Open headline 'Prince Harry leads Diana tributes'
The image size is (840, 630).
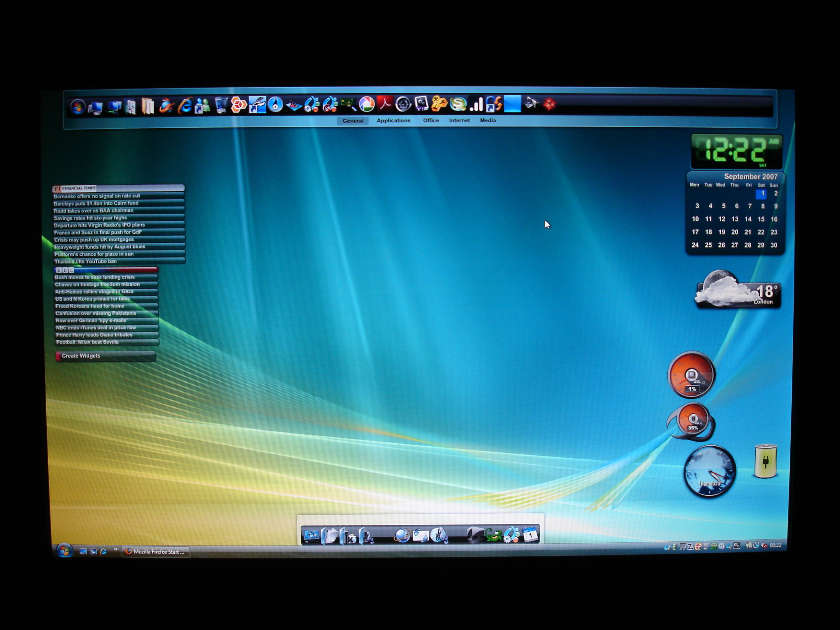[107, 335]
